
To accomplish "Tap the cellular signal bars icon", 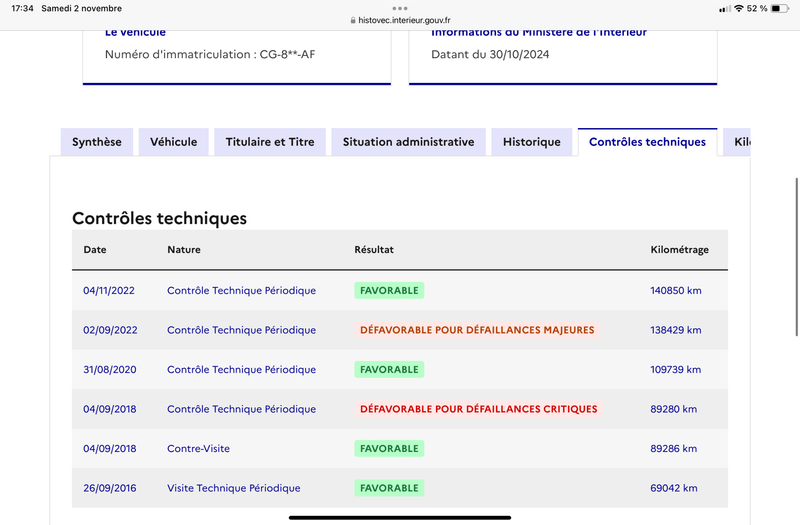I will (x=724, y=9).
